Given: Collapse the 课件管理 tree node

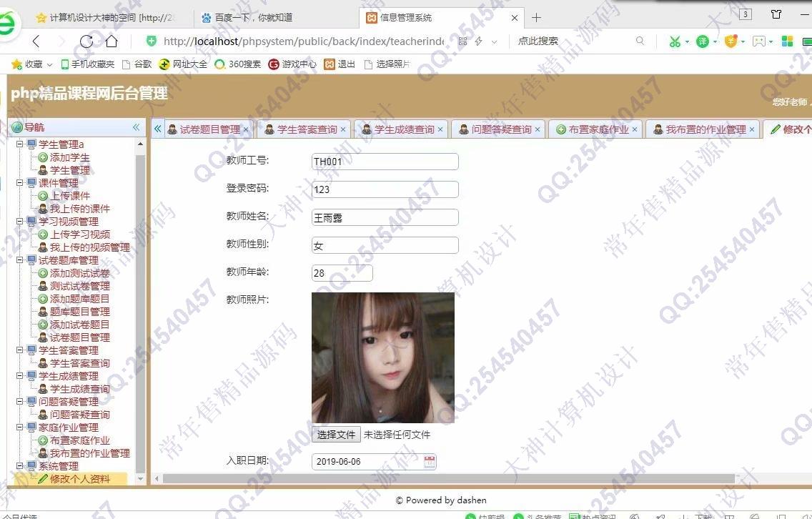Looking at the screenshot, I should point(20,183).
